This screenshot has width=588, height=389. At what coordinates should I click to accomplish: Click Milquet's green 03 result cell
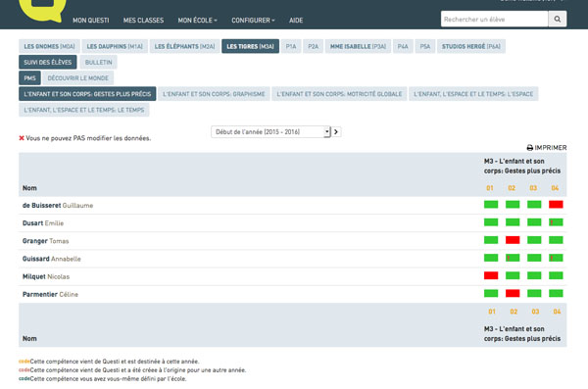(x=534, y=275)
